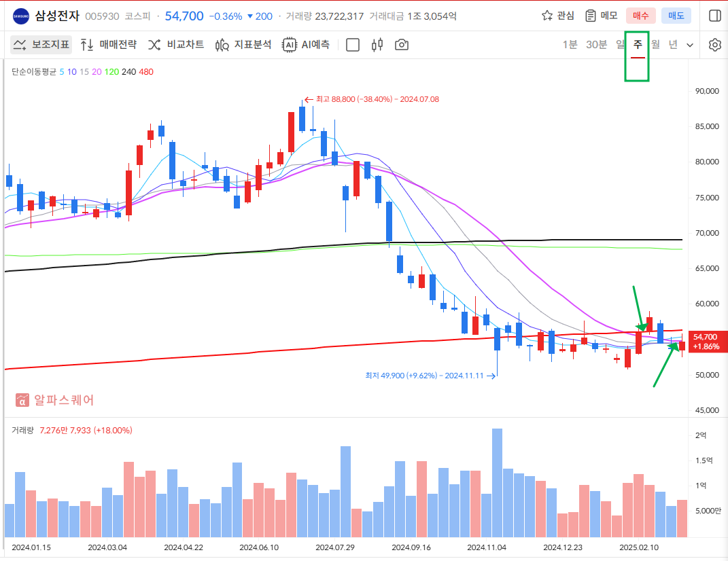Click the 거래량 23,722,317 header text
The width and height of the screenshot is (728, 561).
point(324,16)
